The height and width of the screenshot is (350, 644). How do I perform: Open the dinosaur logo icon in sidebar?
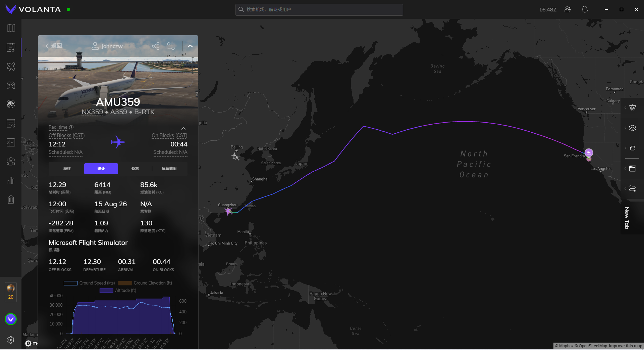tap(11, 104)
